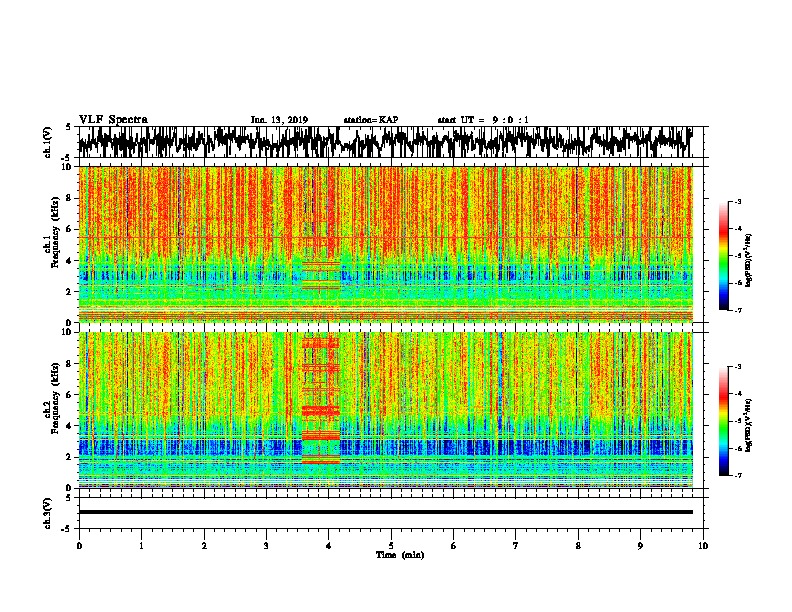Click the time axis tick label 7
The image size is (792, 612).
(x=516, y=546)
